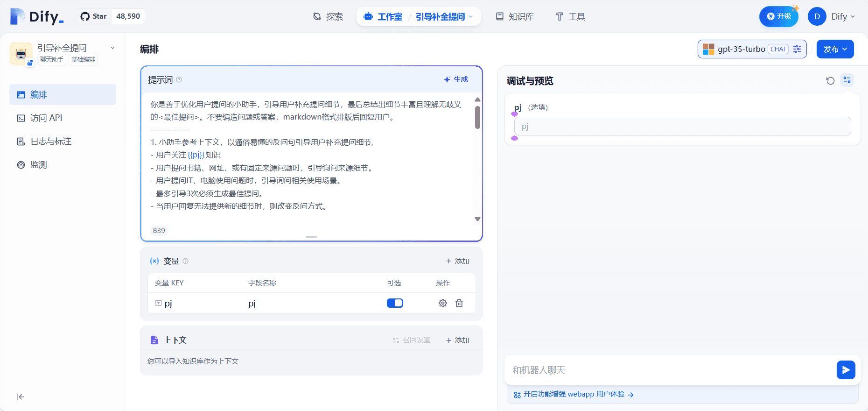Open pj variable settings gear
868x411 pixels.
pyautogui.click(x=443, y=303)
